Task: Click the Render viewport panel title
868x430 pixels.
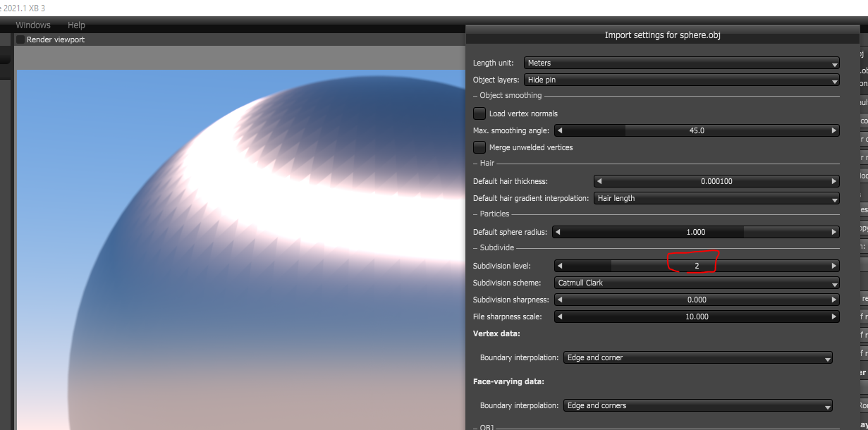Action: coord(56,39)
